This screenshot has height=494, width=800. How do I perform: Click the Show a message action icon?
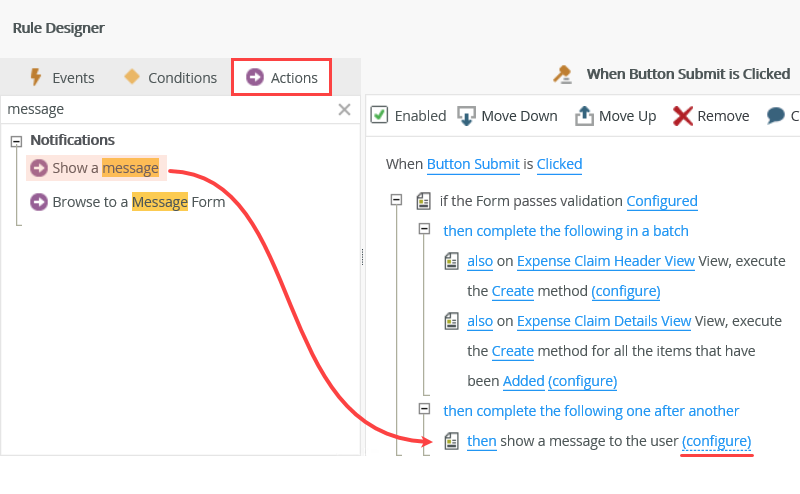39,168
